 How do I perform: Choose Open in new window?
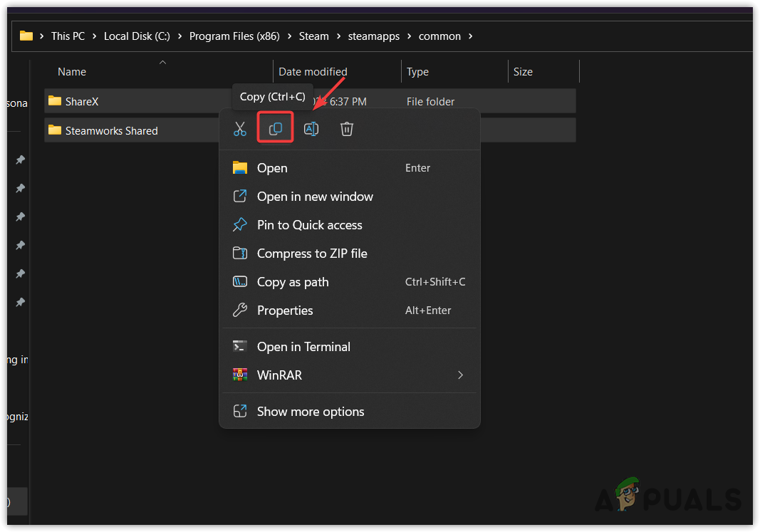pos(315,197)
